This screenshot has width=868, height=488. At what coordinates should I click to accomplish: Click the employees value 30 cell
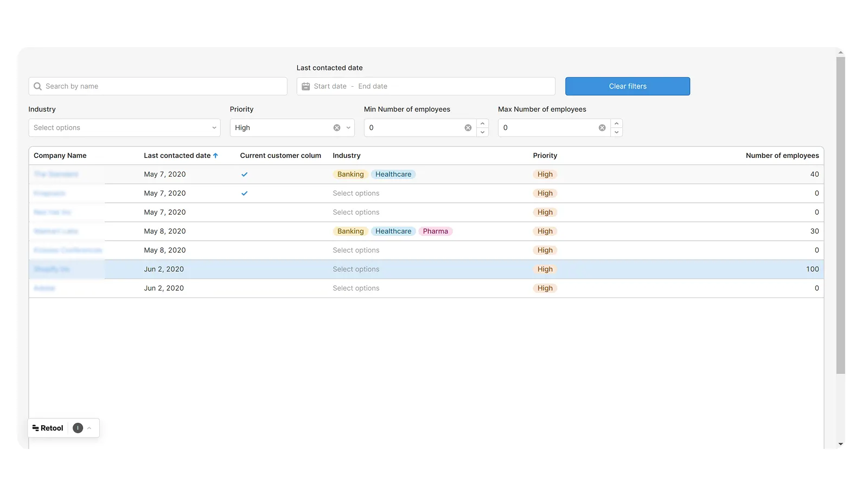[x=814, y=232]
